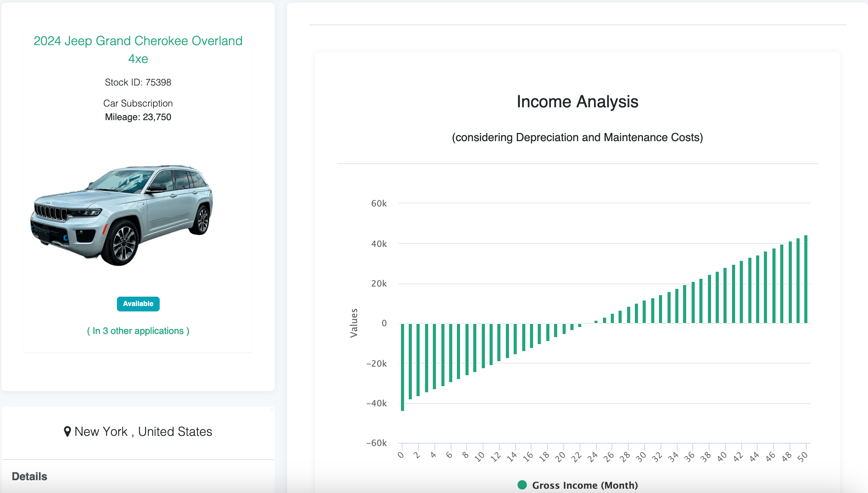Click the x-axis label 24
868x493 pixels.
592,457
